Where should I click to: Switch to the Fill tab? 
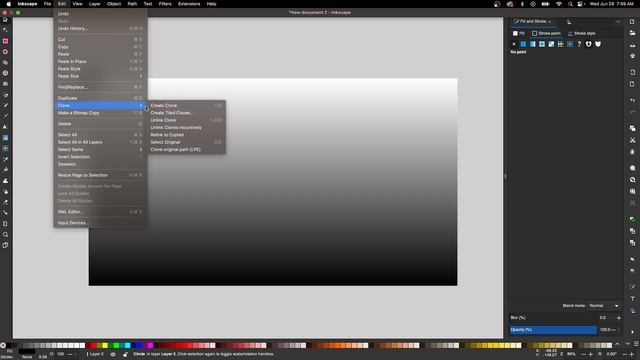pyautogui.click(x=519, y=33)
